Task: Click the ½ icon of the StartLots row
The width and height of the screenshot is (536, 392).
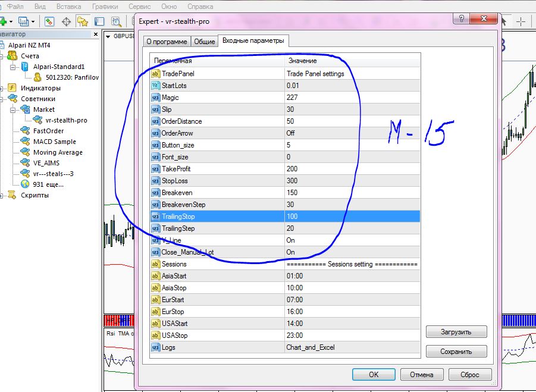Action: (x=155, y=86)
